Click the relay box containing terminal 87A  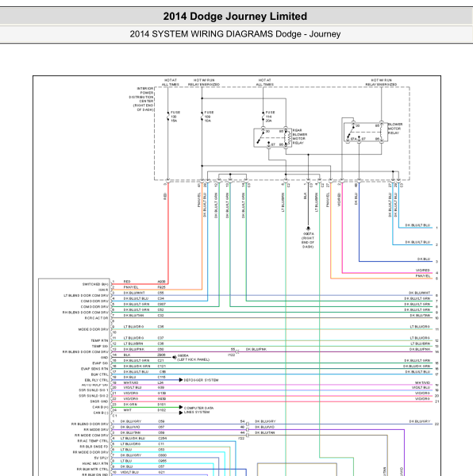pyautogui.click(x=366, y=132)
